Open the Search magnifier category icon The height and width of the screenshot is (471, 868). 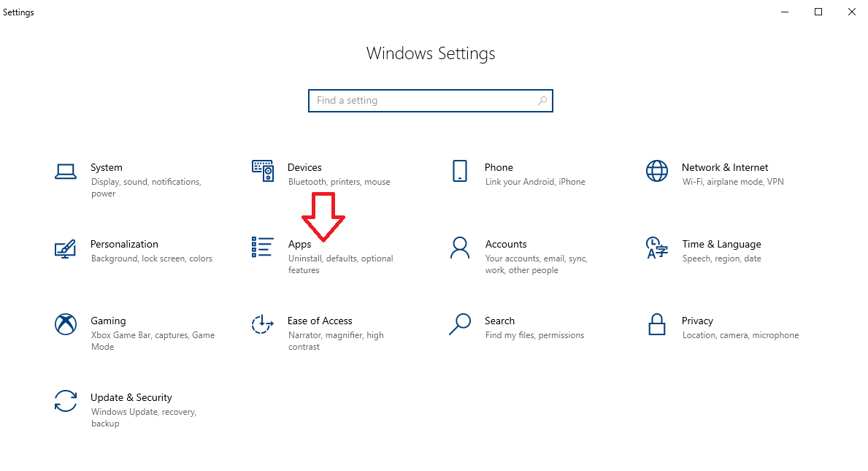[459, 324]
